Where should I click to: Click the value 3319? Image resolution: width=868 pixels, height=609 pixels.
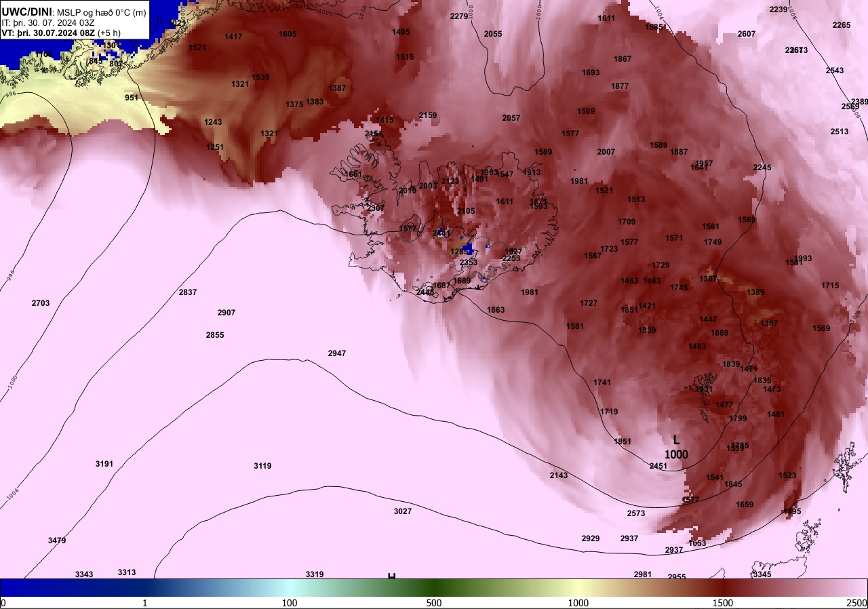coord(315,574)
